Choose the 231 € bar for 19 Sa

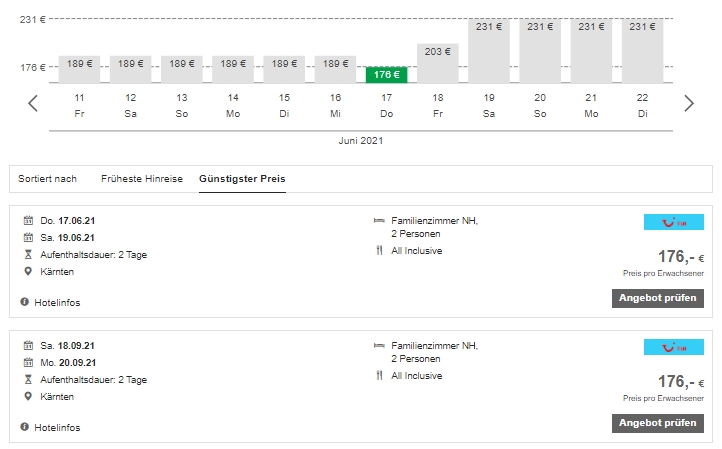coord(488,50)
